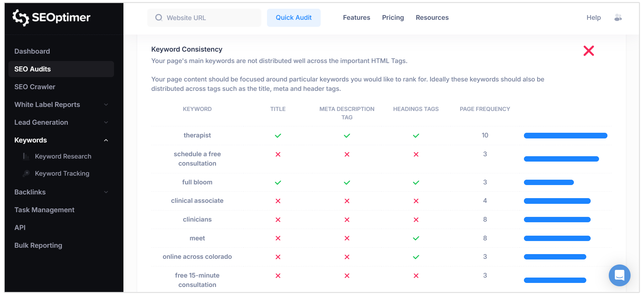Screen dimensions: 644x295
Task: Expand the Lead Generation chevron
Action: 106,122
